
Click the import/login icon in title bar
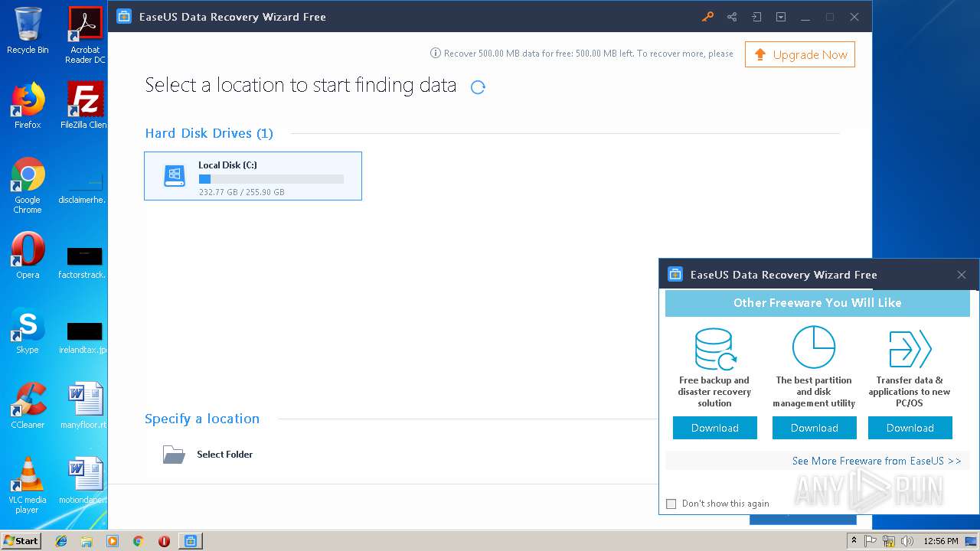click(x=756, y=17)
